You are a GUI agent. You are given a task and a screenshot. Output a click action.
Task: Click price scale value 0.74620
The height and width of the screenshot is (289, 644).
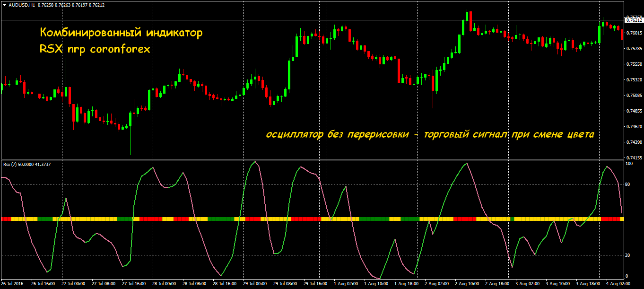[634, 126]
